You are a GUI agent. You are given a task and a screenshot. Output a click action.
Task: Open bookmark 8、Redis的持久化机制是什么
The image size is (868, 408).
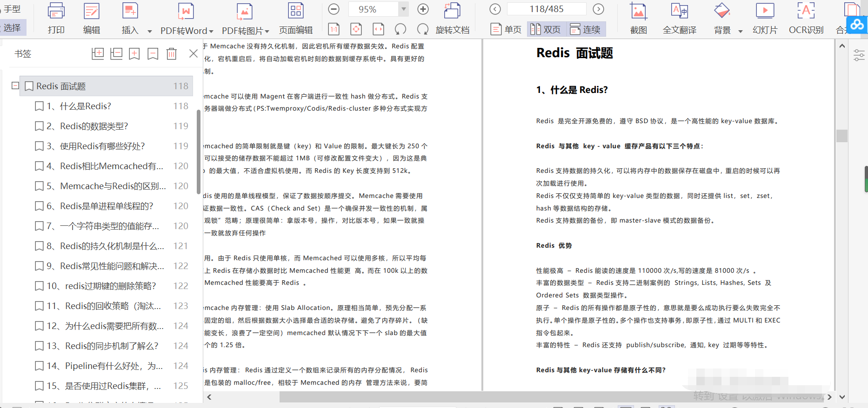click(x=112, y=246)
